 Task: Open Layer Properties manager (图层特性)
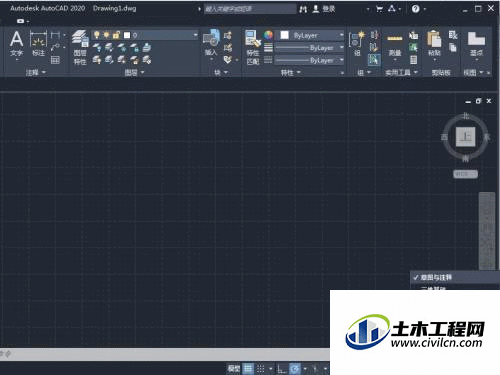80,47
